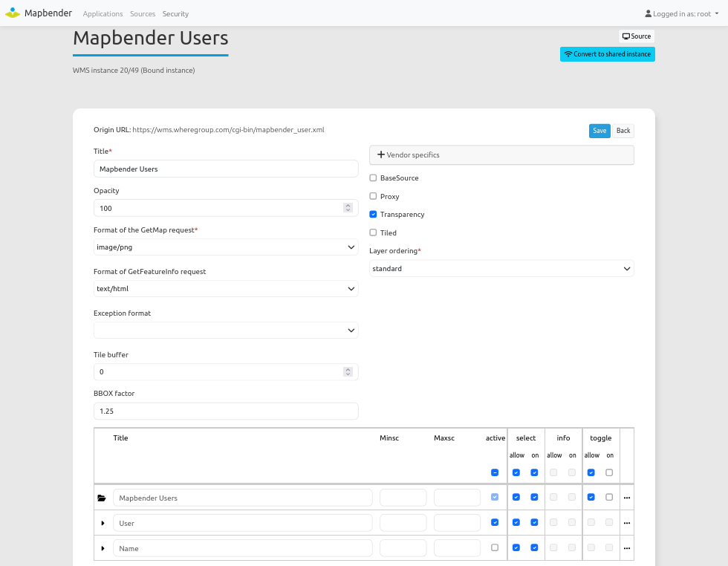
Task: Open the Sources menu
Action: (x=143, y=14)
